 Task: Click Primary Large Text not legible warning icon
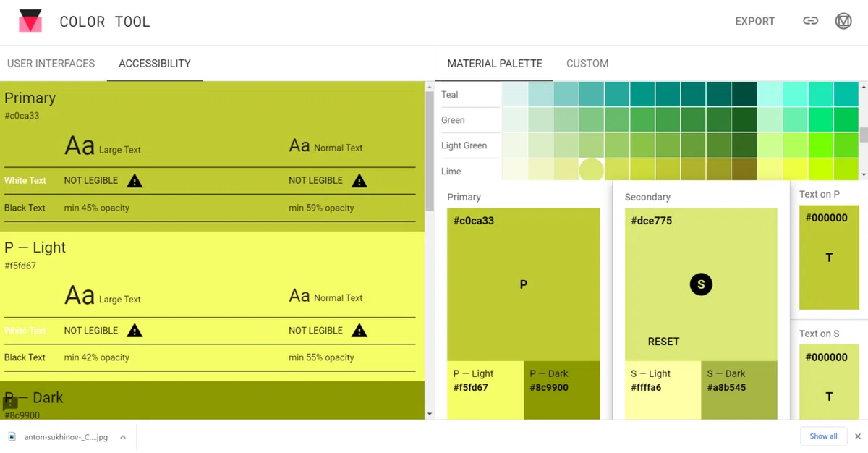[x=135, y=180]
